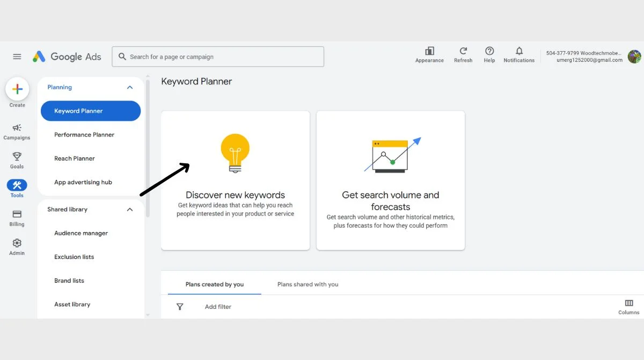Open the Columns selector
Viewport: 644px width, 360px height.
click(629, 307)
